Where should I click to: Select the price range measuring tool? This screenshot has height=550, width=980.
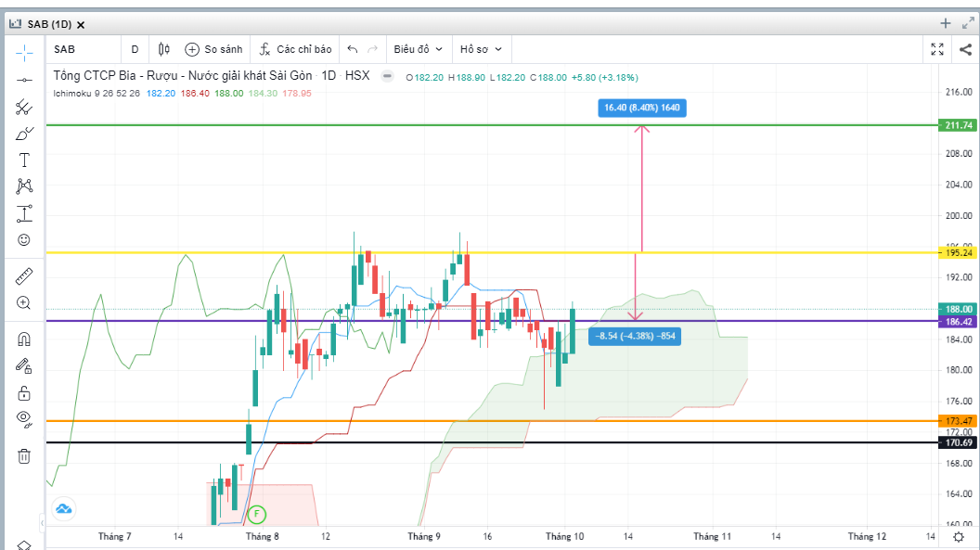coord(24,213)
